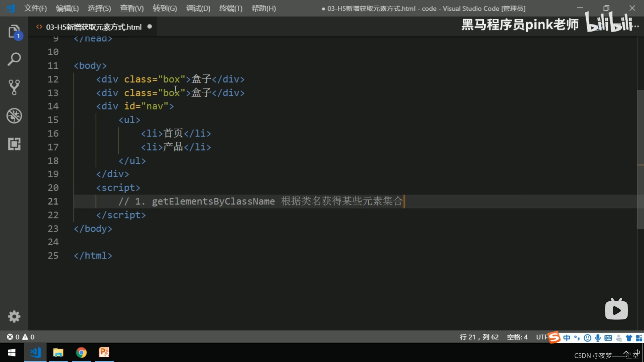Click the closing </body> tag
The image size is (644, 362).
point(93,229)
